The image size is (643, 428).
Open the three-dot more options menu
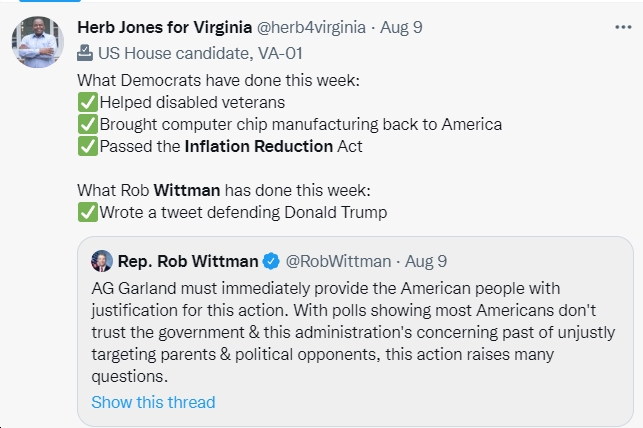click(623, 27)
